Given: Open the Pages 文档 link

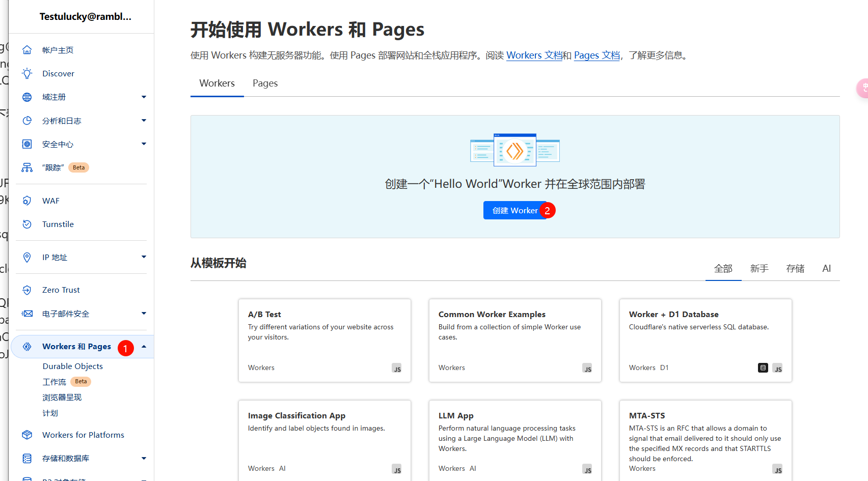Looking at the screenshot, I should [597, 55].
